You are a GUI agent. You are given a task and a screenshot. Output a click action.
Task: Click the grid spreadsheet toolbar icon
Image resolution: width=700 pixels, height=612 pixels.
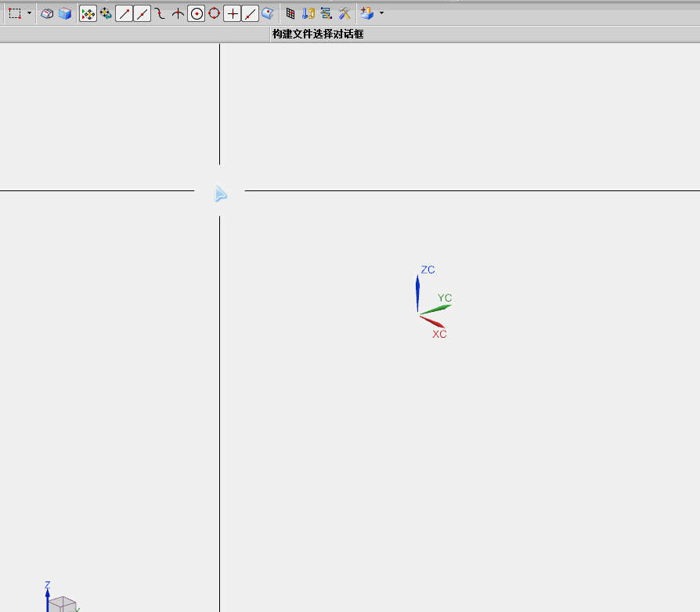(x=289, y=13)
